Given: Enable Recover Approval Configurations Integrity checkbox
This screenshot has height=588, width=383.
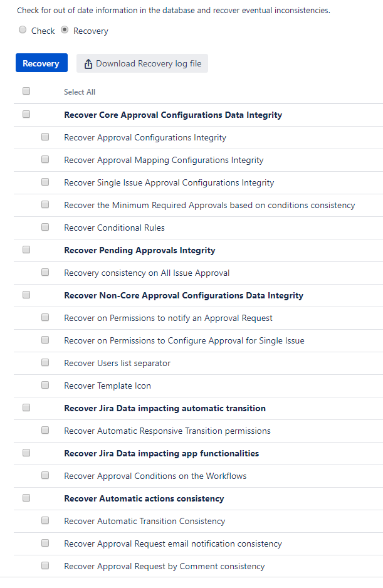Looking at the screenshot, I should coord(45,137).
